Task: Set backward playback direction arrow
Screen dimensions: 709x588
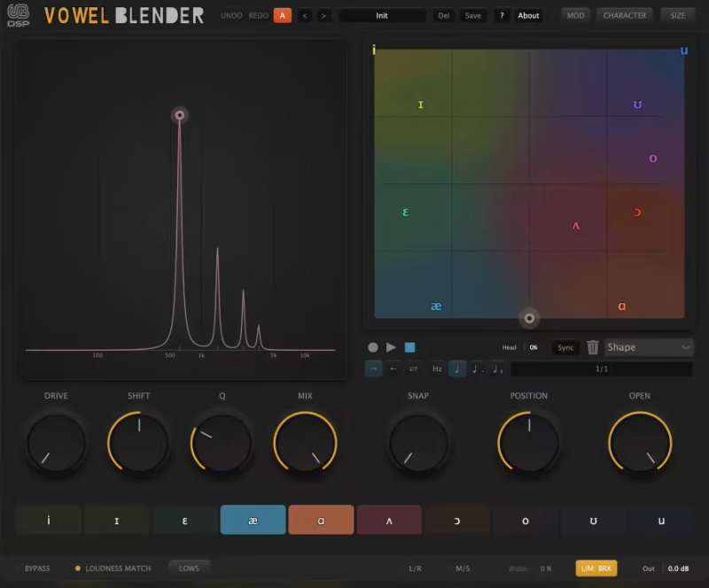Action: (393, 368)
